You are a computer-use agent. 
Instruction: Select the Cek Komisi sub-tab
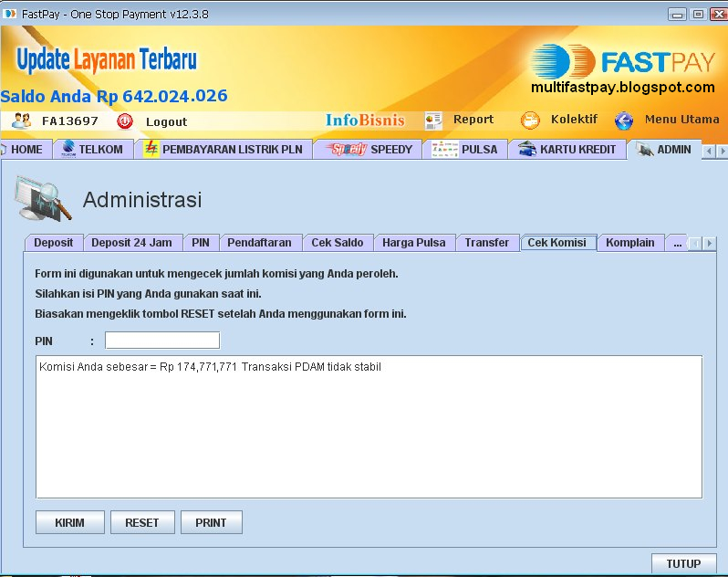click(x=557, y=243)
